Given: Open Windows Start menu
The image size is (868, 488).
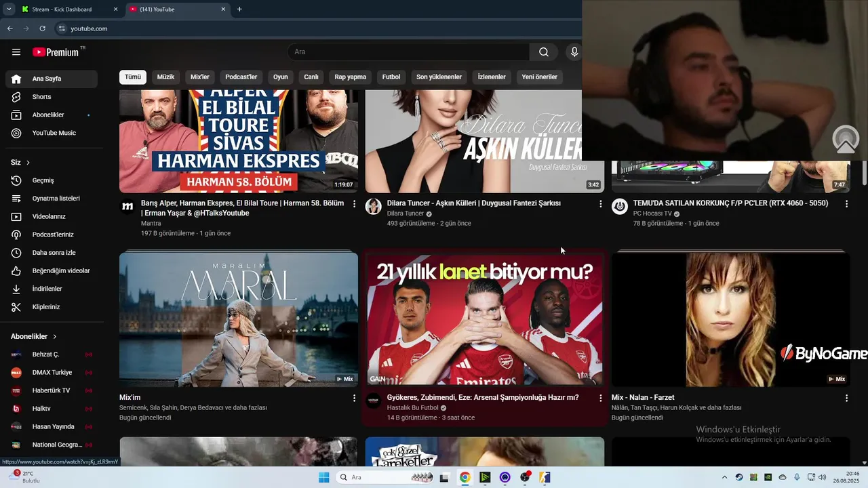Looking at the screenshot, I should point(324,477).
